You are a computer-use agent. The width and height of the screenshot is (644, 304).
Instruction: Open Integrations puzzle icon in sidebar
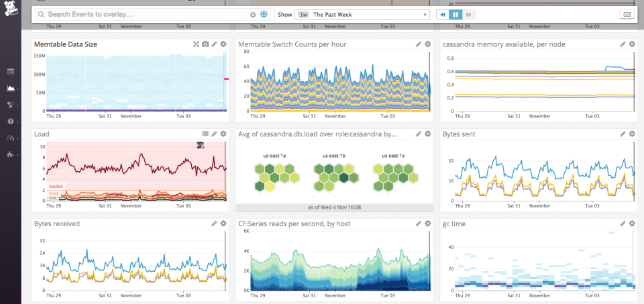[11, 154]
